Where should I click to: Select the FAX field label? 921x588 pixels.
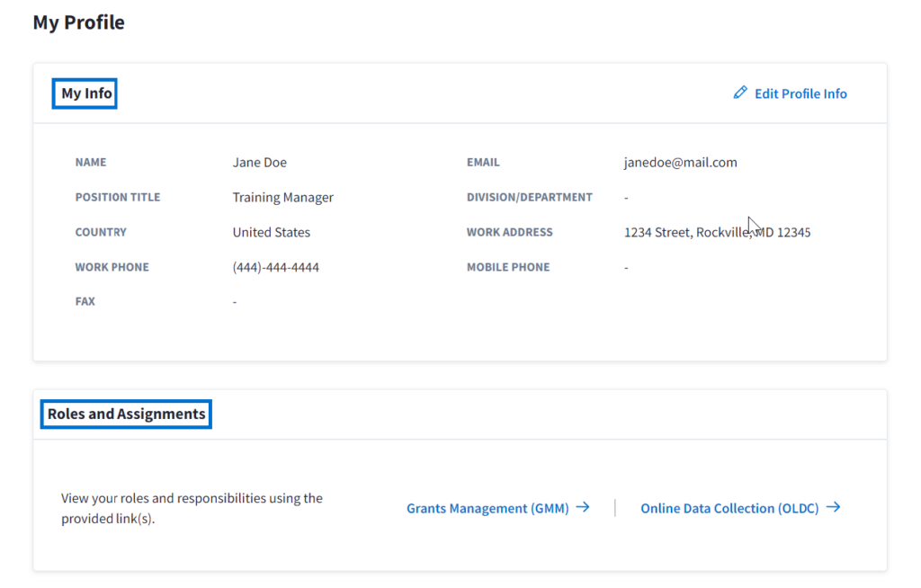[x=85, y=301]
